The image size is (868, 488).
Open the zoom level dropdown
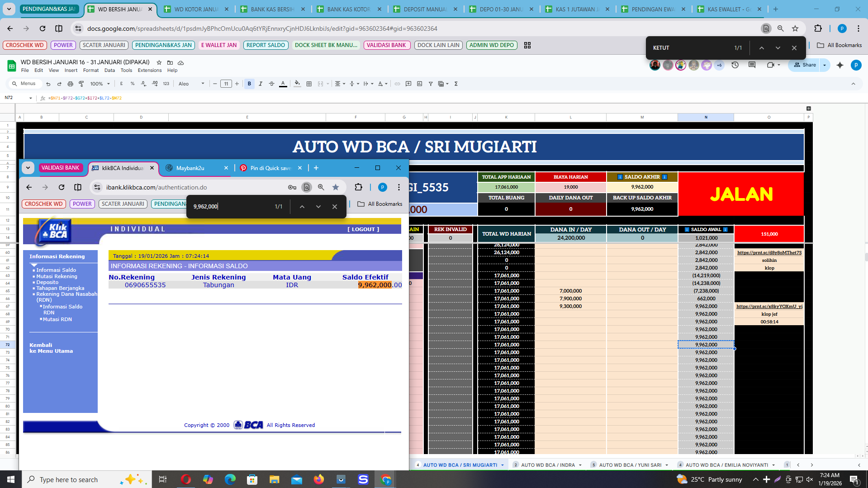(100, 84)
